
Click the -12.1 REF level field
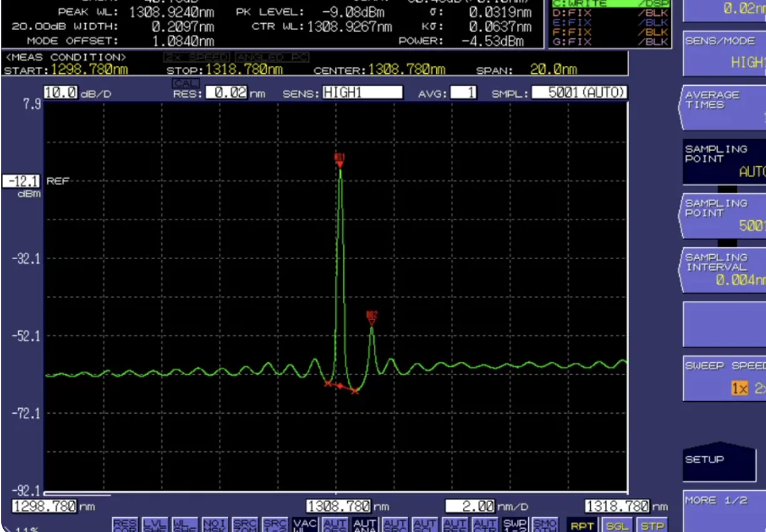pyautogui.click(x=21, y=182)
